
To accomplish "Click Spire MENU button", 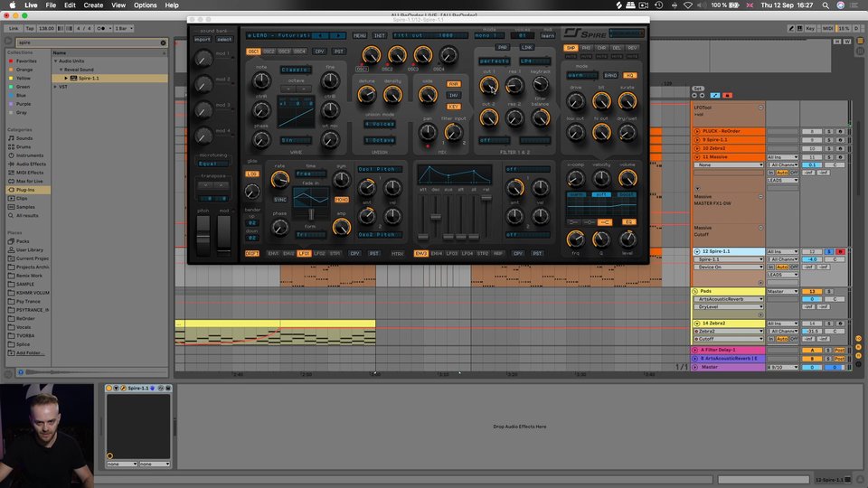I will pos(359,35).
